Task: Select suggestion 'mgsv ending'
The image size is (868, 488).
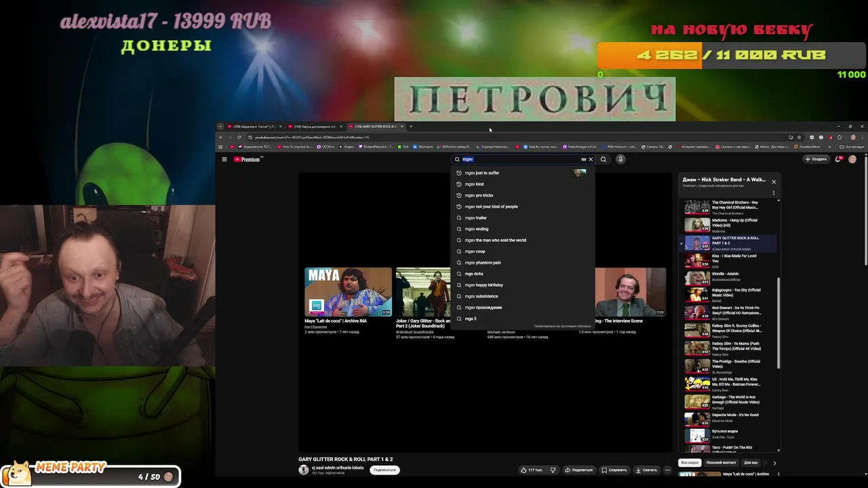Action: (x=522, y=229)
